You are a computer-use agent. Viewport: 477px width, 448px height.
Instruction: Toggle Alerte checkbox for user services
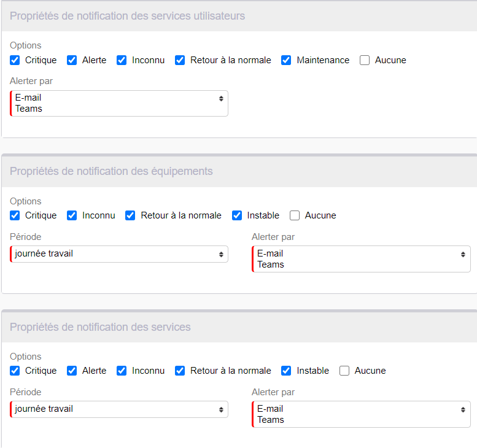[x=72, y=60]
